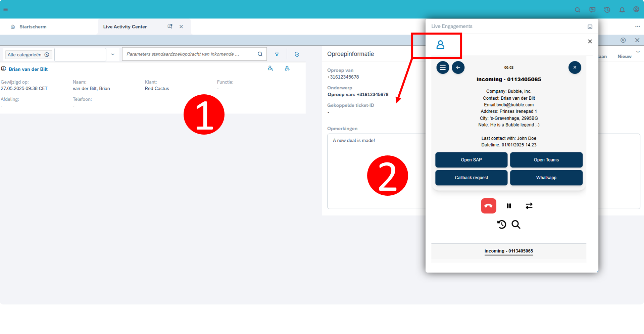The height and width of the screenshot is (334, 644).
Task: Click the magnifier search icon in phone widget
Action: click(x=516, y=224)
